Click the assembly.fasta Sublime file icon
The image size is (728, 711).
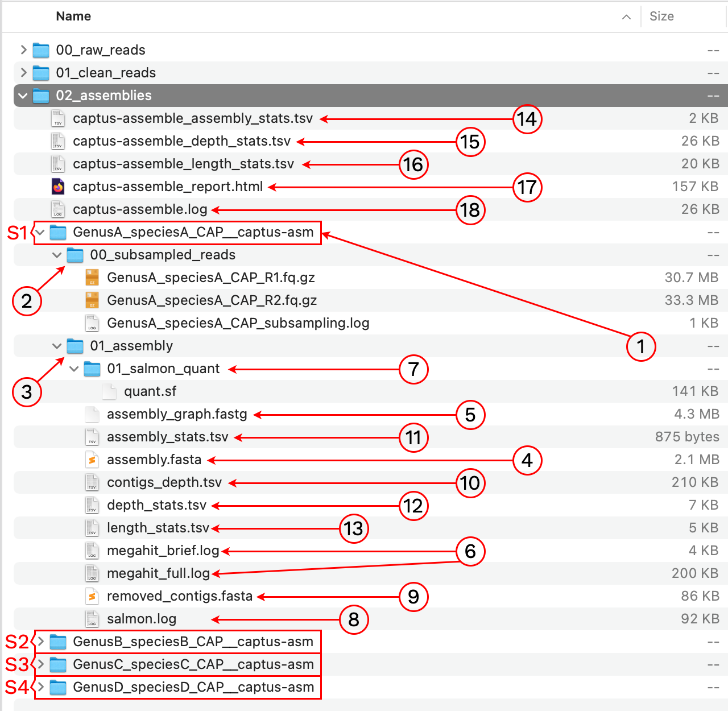(x=92, y=460)
